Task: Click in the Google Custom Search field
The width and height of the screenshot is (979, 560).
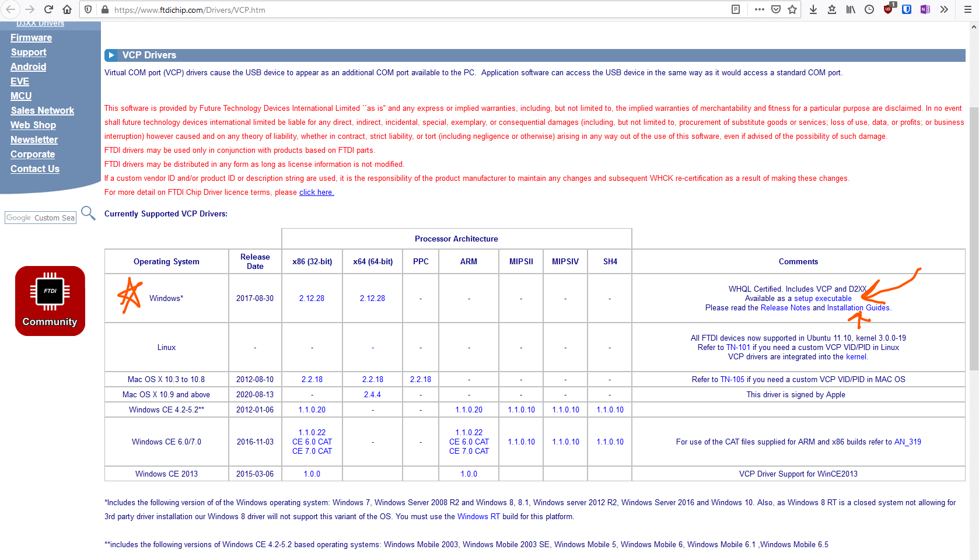Action: [x=40, y=218]
